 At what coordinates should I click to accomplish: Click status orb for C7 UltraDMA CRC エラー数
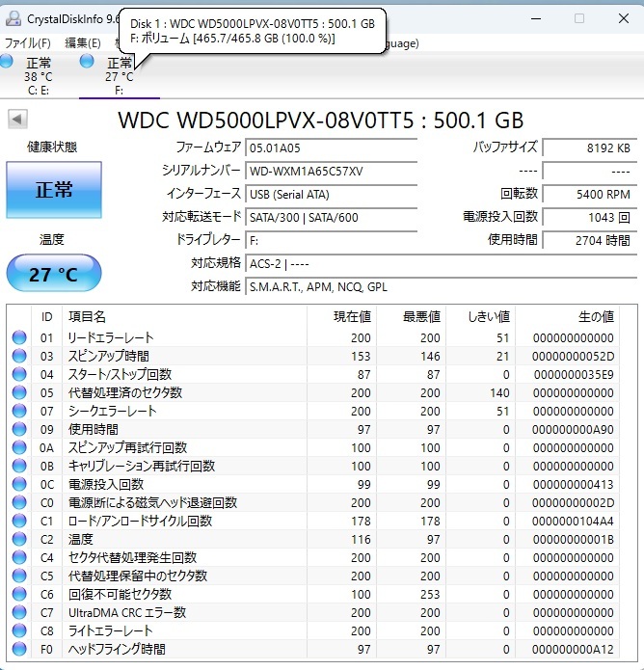pos(19,612)
